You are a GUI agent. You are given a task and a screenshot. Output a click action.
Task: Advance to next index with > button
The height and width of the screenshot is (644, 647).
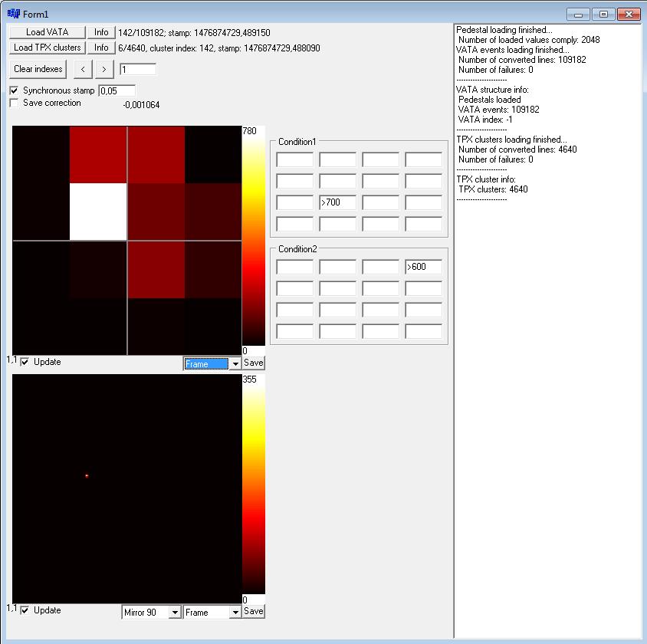pos(104,69)
